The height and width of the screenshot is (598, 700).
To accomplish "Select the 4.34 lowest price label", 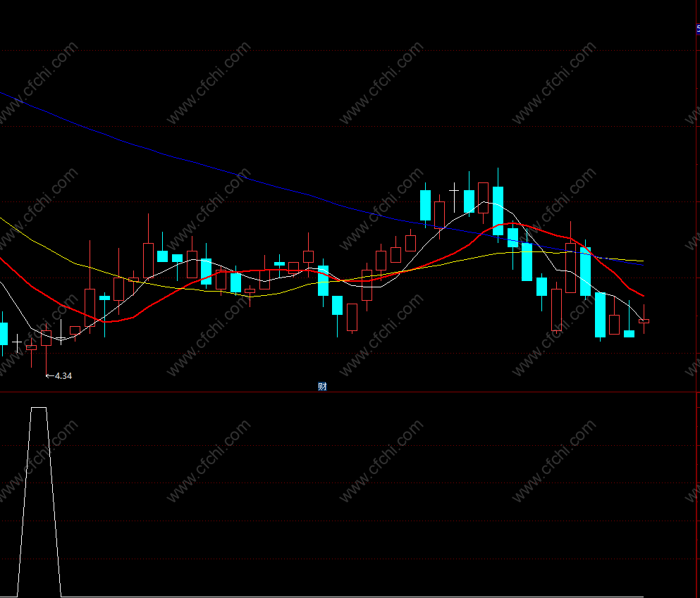I will pyautogui.click(x=63, y=376).
